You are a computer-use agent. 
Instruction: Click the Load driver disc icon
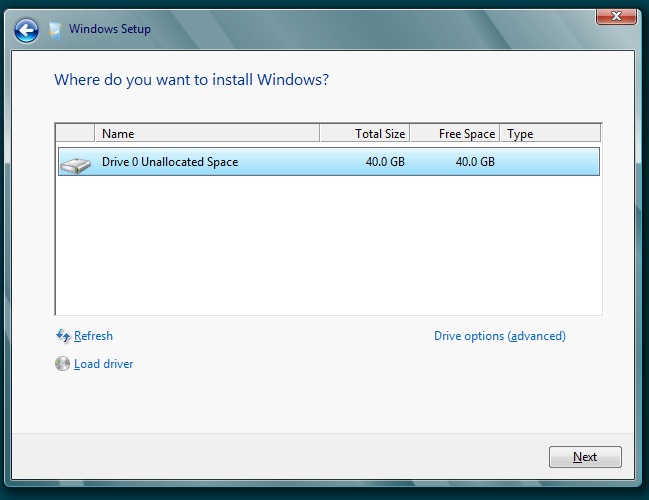click(x=62, y=364)
